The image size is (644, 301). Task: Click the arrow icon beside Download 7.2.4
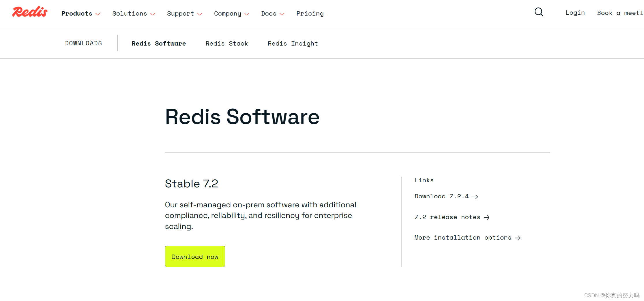tap(475, 197)
